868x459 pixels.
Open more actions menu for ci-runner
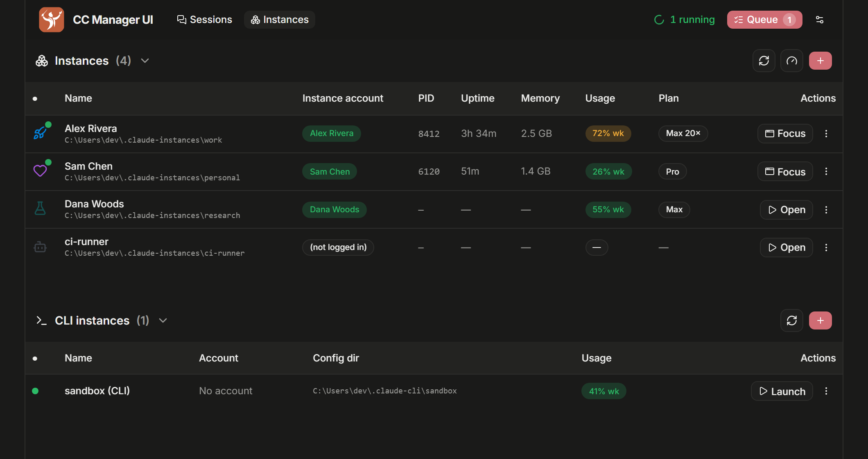pyautogui.click(x=826, y=248)
